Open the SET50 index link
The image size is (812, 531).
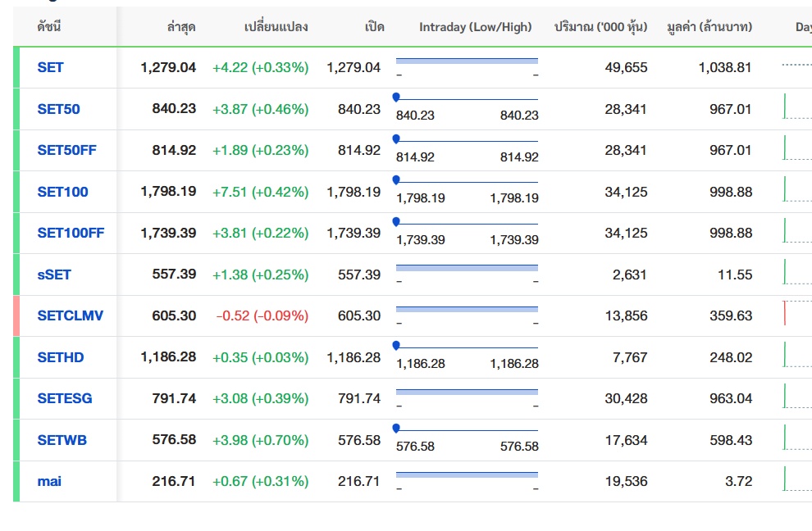pos(58,109)
